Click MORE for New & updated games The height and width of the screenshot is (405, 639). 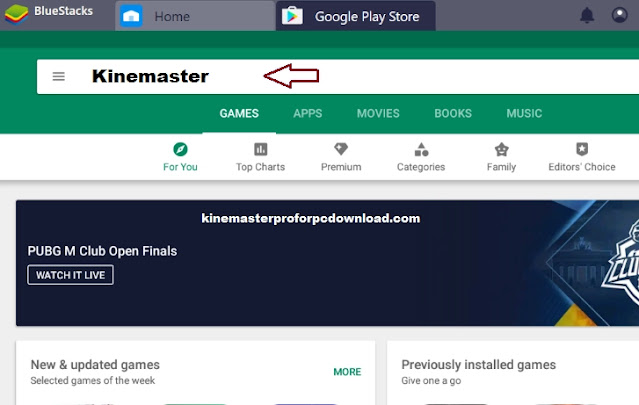tap(347, 372)
